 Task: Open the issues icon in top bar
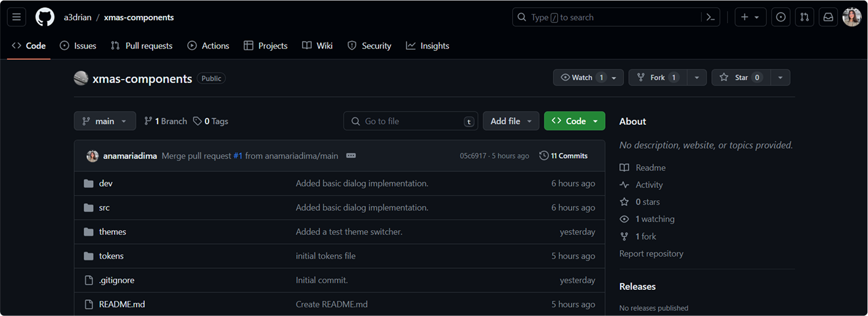point(781,17)
